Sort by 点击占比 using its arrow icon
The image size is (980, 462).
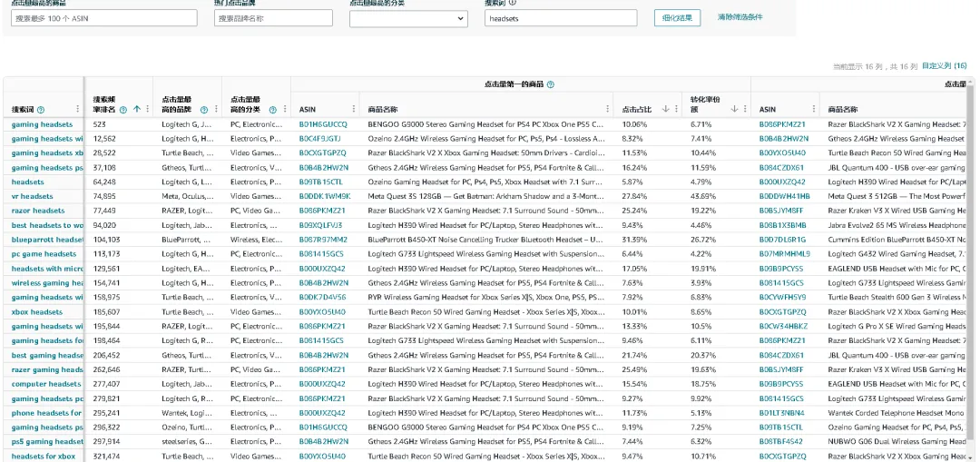[x=665, y=109]
